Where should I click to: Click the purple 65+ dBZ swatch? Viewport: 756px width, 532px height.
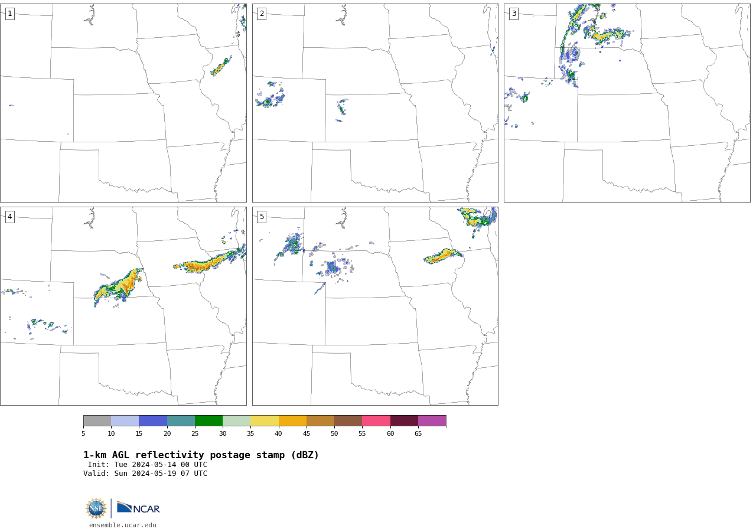[432, 421]
